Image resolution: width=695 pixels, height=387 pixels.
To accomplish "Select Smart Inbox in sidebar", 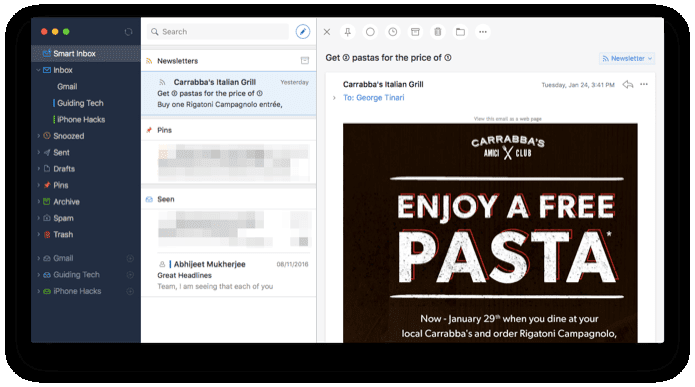I will pos(86,54).
